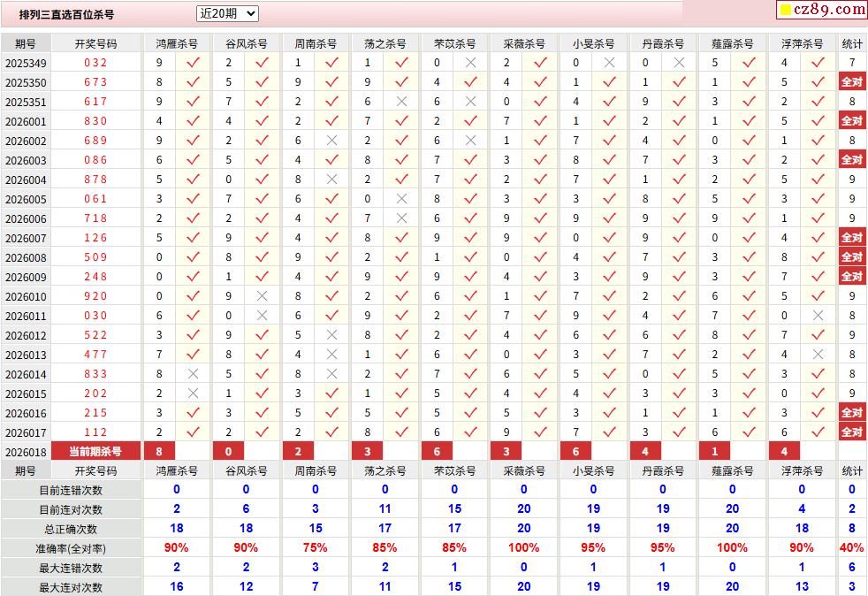This screenshot has width=868, height=596.
Task: Click 周南 current kill number 2 in row 2026018
Action: [x=299, y=452]
